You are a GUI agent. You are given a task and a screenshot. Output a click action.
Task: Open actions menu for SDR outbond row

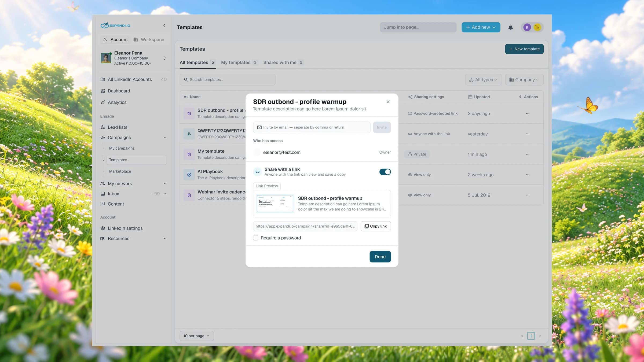tap(528, 113)
